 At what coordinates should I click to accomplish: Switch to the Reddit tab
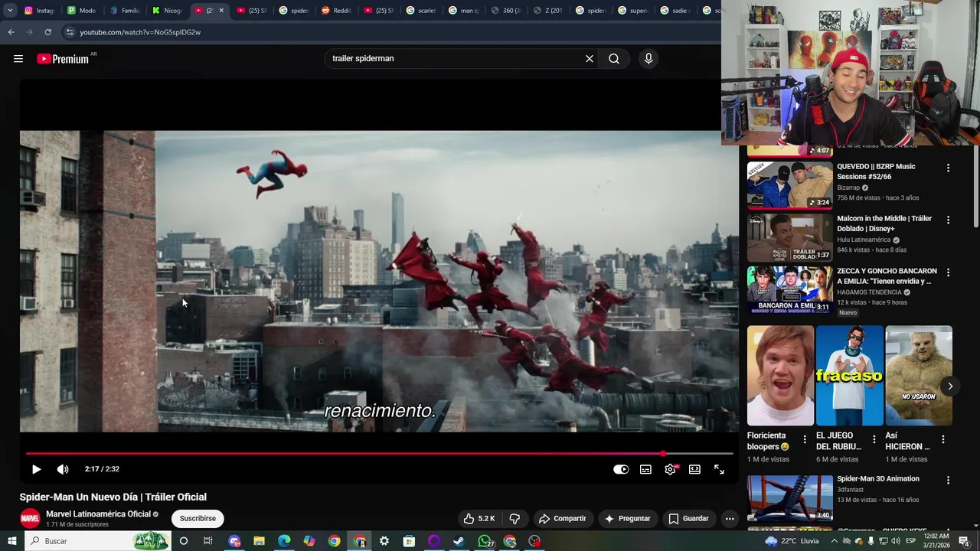[x=335, y=11]
